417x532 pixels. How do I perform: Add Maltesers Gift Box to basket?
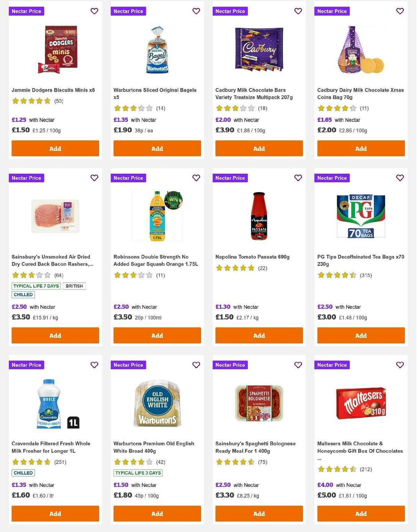pyautogui.click(x=361, y=514)
